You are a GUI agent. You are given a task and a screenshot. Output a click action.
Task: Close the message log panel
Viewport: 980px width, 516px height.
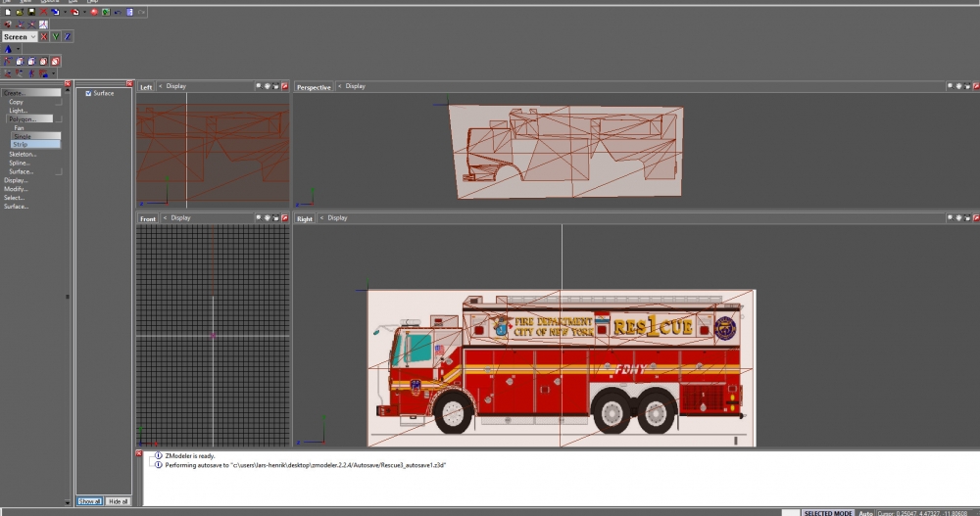tap(139, 453)
